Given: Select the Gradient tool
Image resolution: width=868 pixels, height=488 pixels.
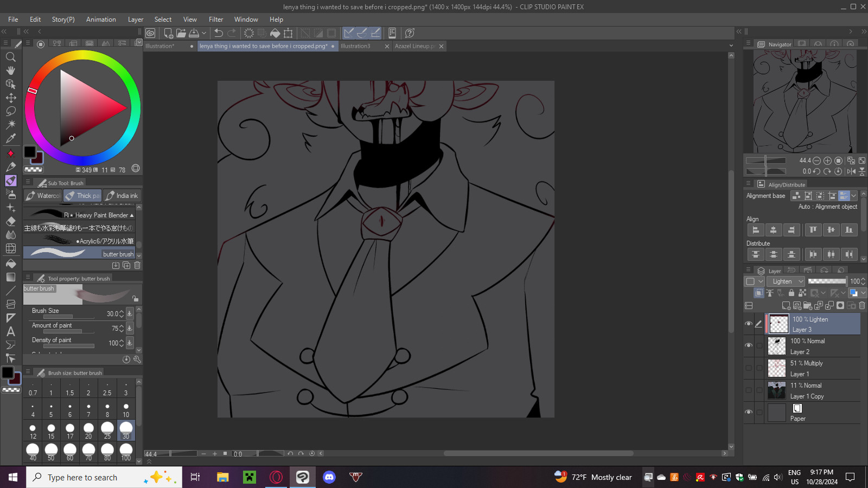Looking at the screenshot, I should pyautogui.click(x=10, y=277).
